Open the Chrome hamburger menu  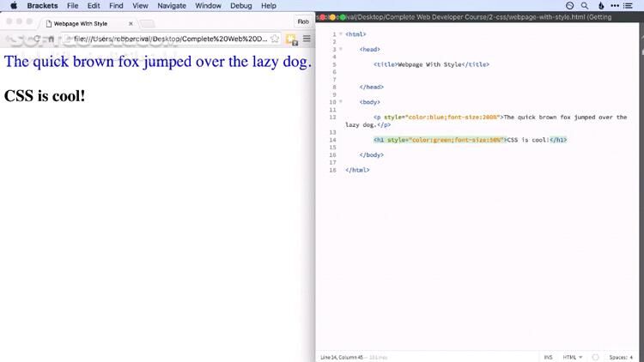[x=307, y=39]
